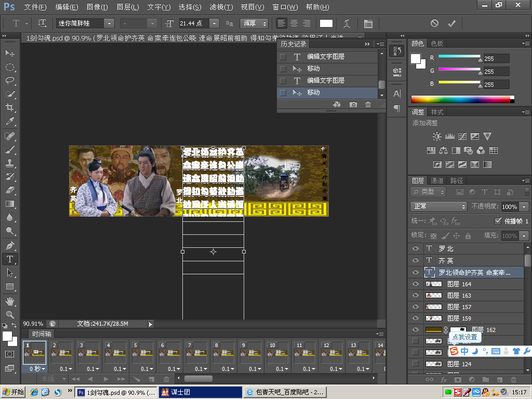Image resolution: width=532 pixels, height=399 pixels.
Task: Toggle the 传播帧 checkbox
Action: (498, 221)
